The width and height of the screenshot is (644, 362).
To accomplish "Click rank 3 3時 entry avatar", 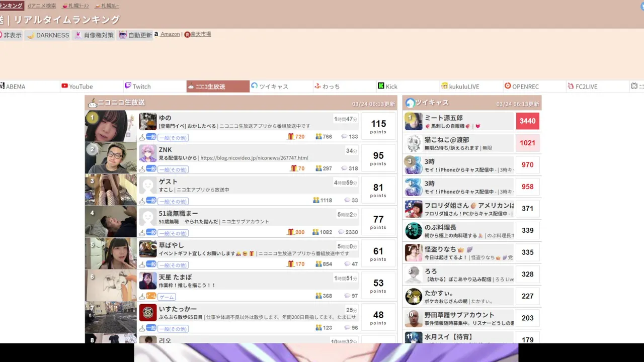I will tap(414, 165).
